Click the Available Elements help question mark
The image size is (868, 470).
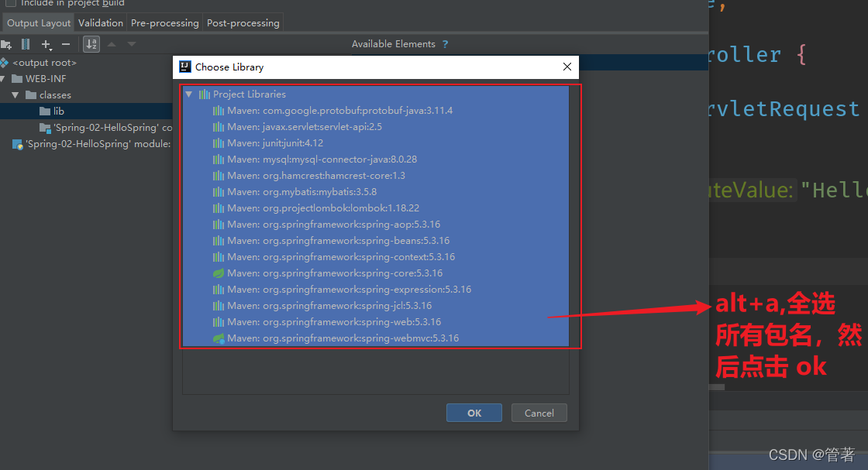point(445,44)
